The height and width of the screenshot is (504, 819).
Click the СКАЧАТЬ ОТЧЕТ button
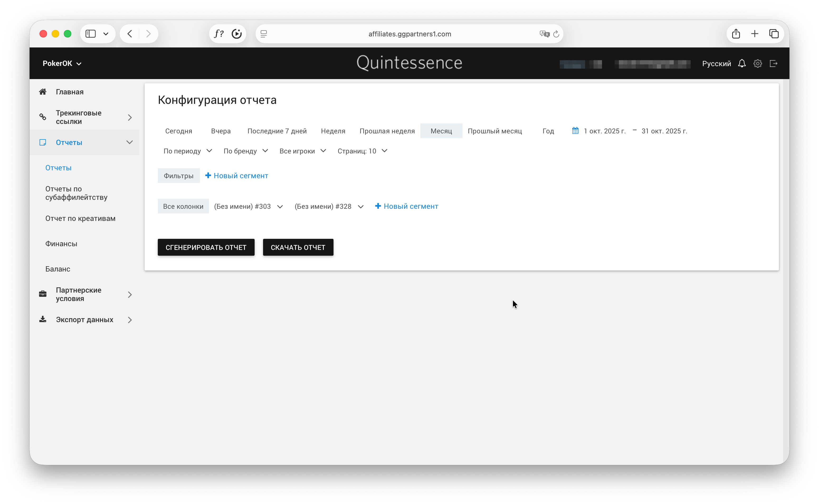click(x=298, y=247)
